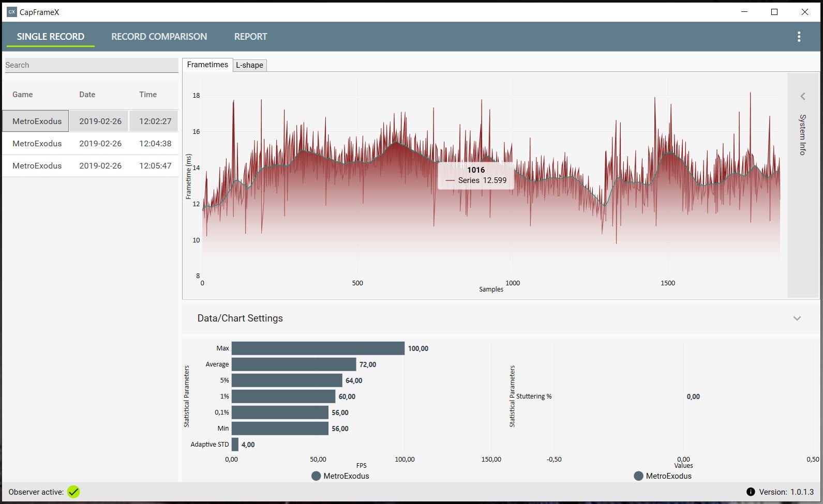The height and width of the screenshot is (504, 823).
Task: Expand the System Info side panel chevron
Action: pyautogui.click(x=803, y=96)
